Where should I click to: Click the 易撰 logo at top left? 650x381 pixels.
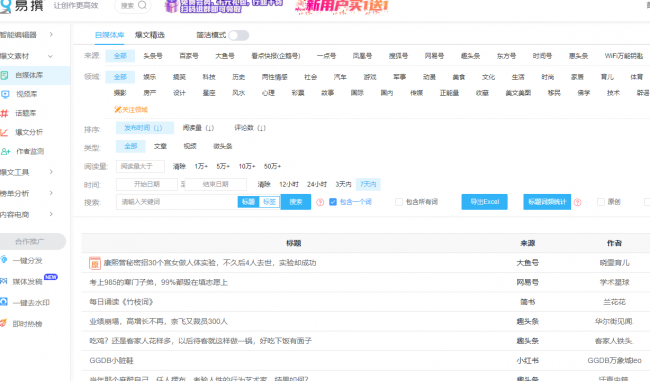pos(22,6)
